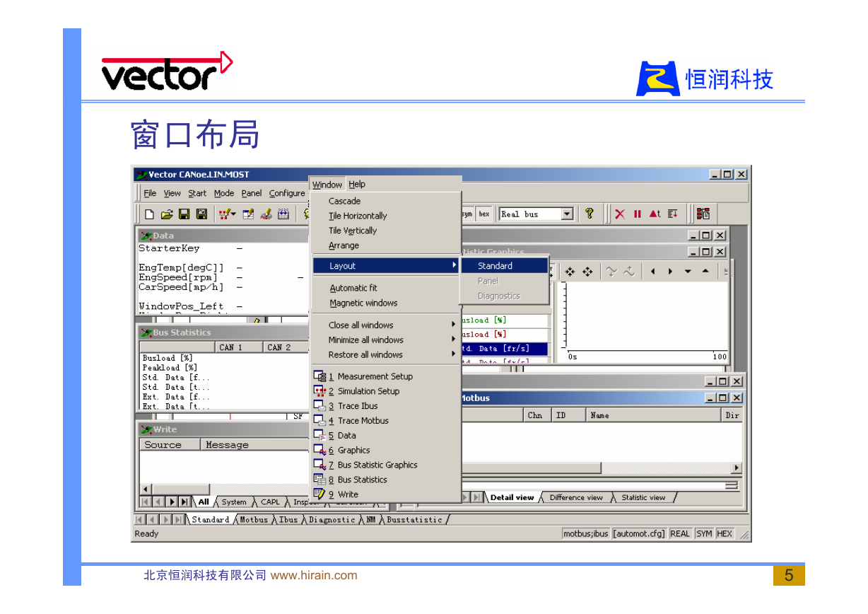Click the first four-arrows fit icon in the graphics toolbar
The width and height of the screenshot is (868, 614).
pos(570,272)
